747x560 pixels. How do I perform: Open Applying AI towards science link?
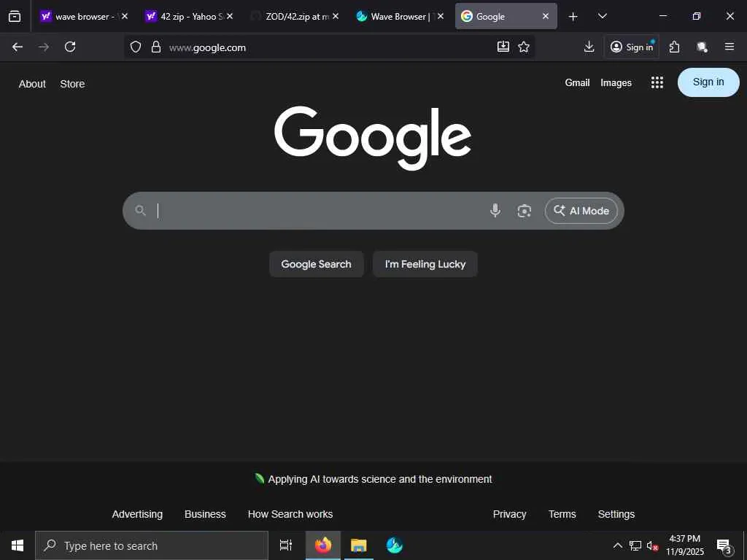pyautogui.click(x=379, y=479)
